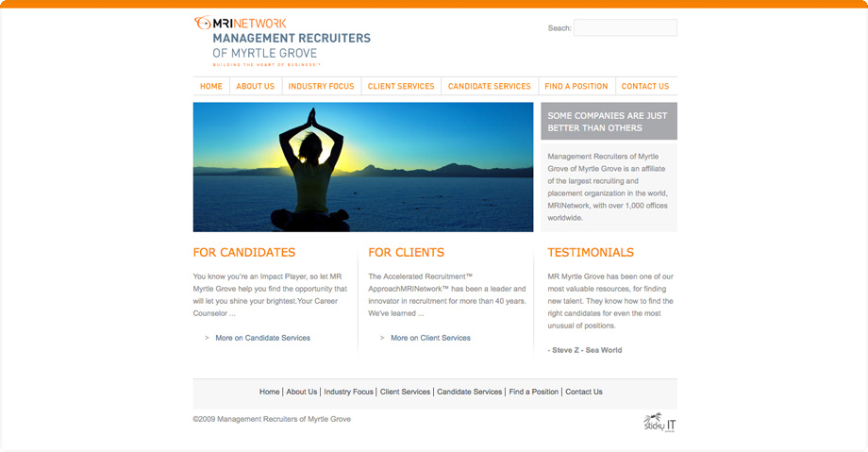
Task: Open INDUSTRY FOCUS navigation item
Action: (x=321, y=87)
